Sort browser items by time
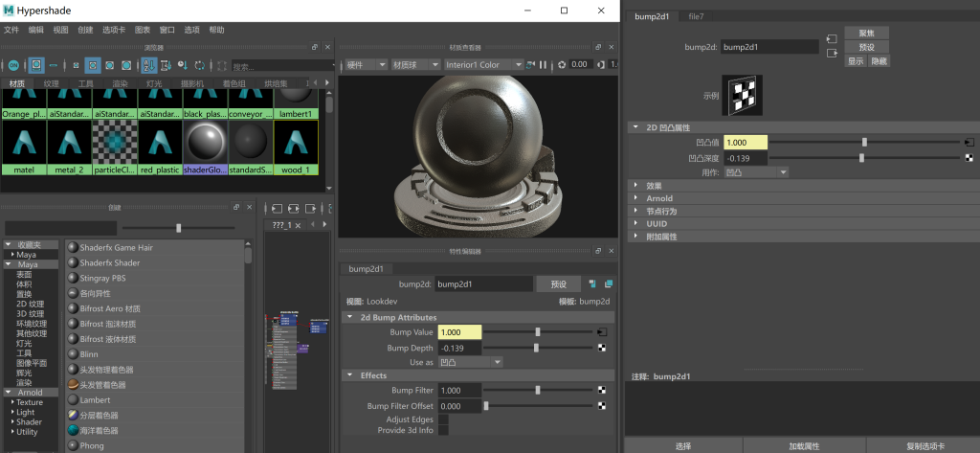Viewport: 980px width, 453px height. (183, 65)
